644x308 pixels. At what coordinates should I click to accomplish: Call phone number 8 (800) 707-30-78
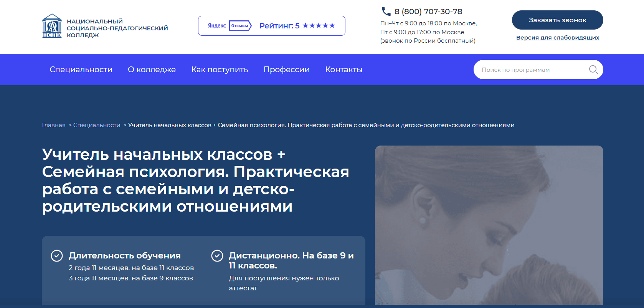(428, 12)
